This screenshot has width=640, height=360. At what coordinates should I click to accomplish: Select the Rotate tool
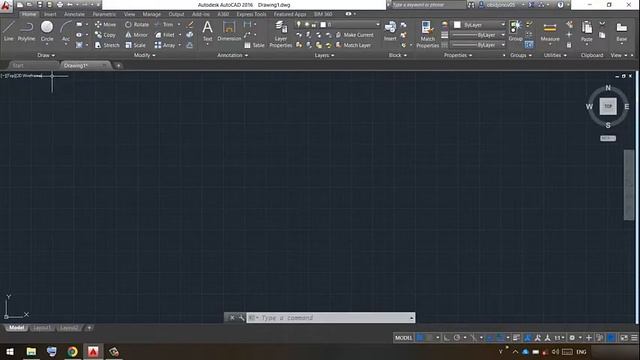pyautogui.click(x=137, y=24)
